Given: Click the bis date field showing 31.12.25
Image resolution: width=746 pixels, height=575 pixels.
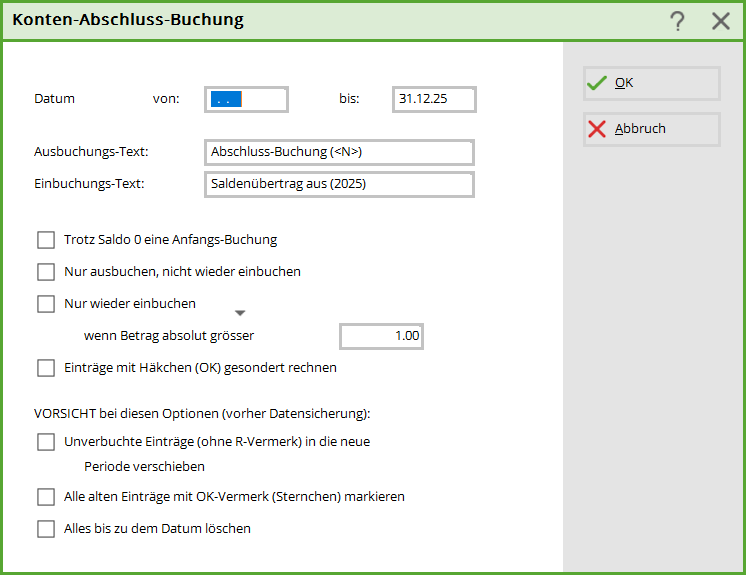Looking at the screenshot, I should (x=433, y=99).
